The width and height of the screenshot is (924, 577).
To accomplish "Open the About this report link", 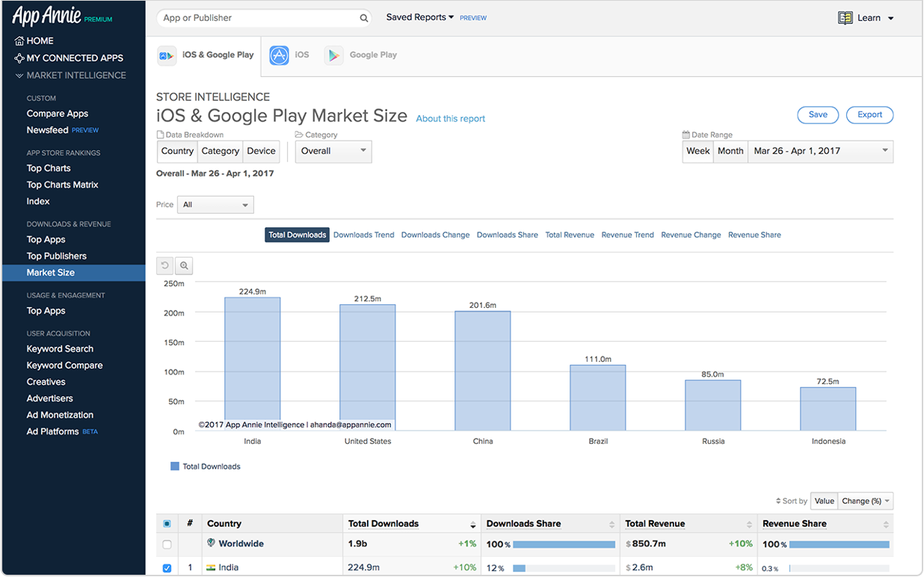I will point(451,119).
